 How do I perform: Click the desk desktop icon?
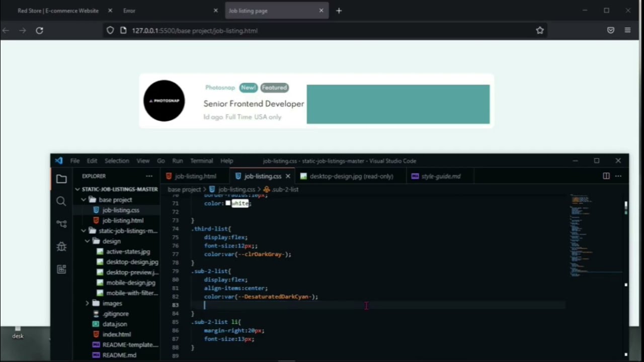click(x=18, y=332)
